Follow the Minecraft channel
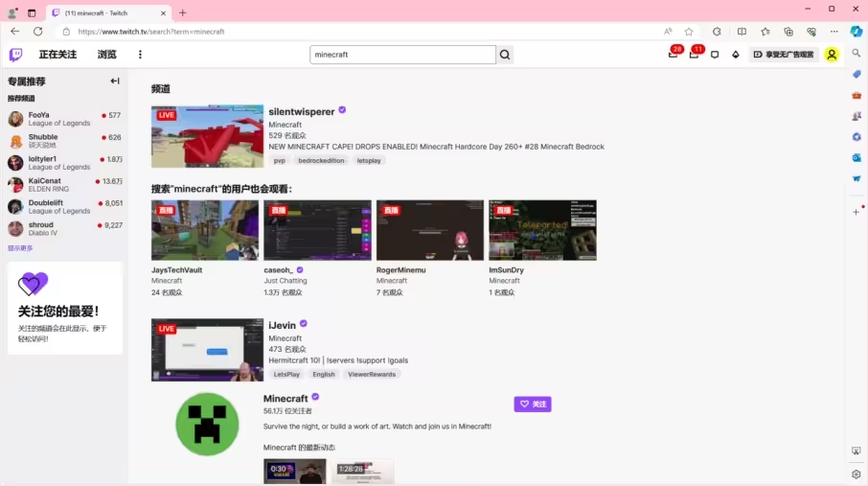Screen dimensions: 868x486 pos(533,404)
